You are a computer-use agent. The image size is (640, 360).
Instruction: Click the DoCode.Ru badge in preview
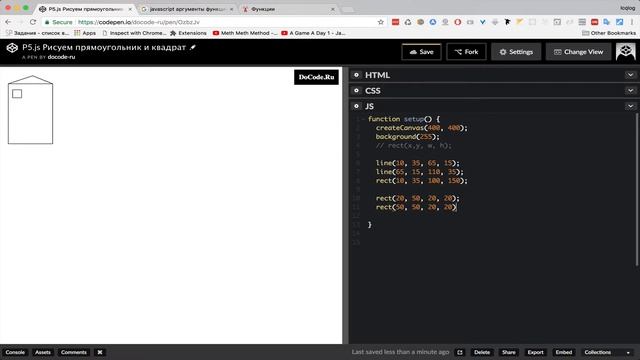[x=316, y=77]
